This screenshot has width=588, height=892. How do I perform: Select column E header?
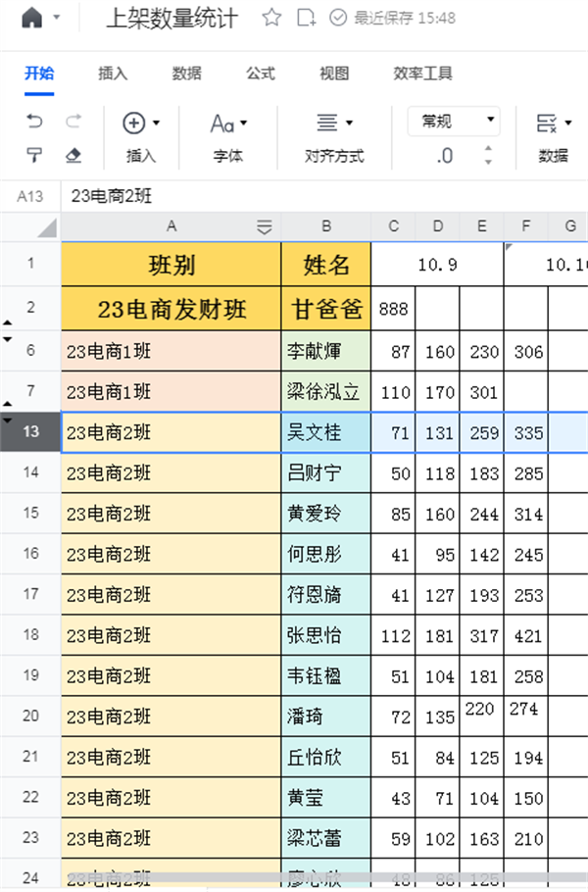coord(481,226)
